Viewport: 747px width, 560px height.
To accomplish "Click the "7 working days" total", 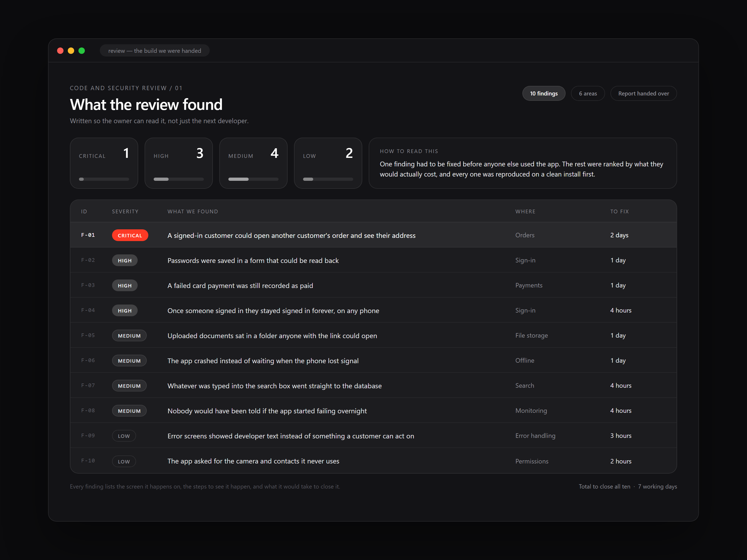I will (657, 486).
